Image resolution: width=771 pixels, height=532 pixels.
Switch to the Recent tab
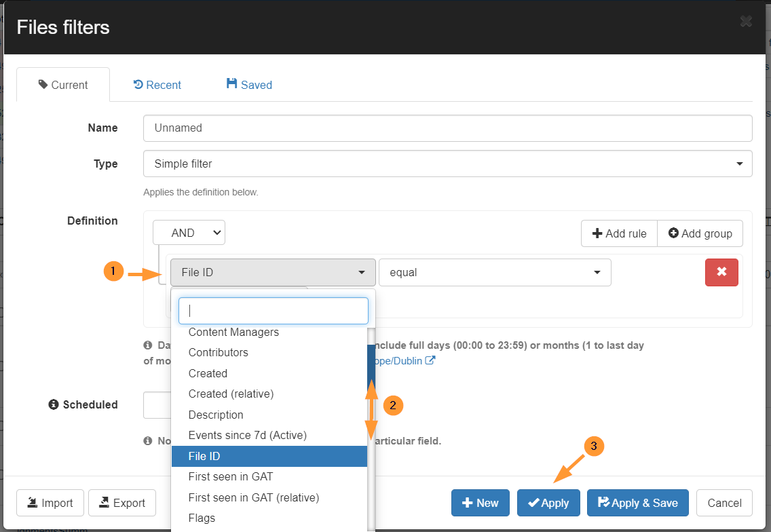[x=157, y=84]
